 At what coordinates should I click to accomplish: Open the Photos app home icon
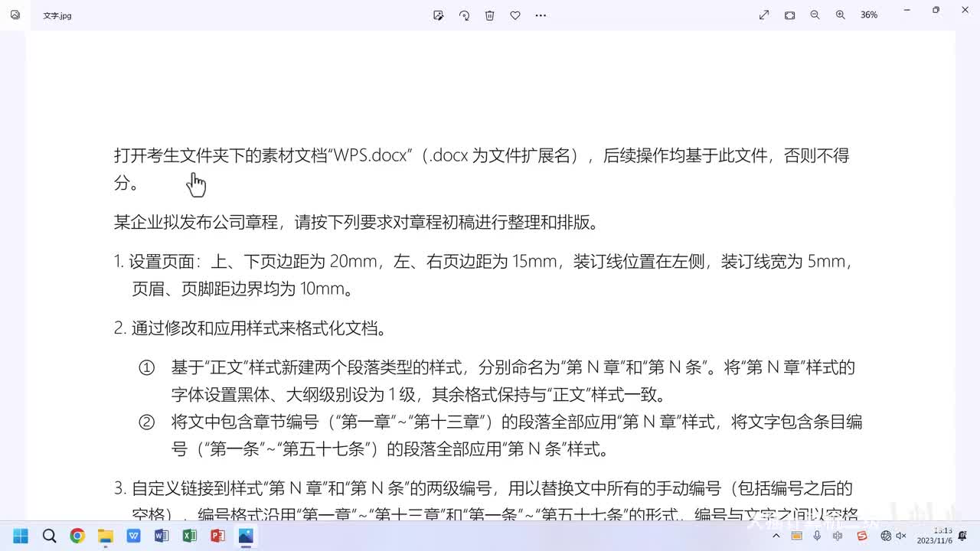[x=15, y=15]
